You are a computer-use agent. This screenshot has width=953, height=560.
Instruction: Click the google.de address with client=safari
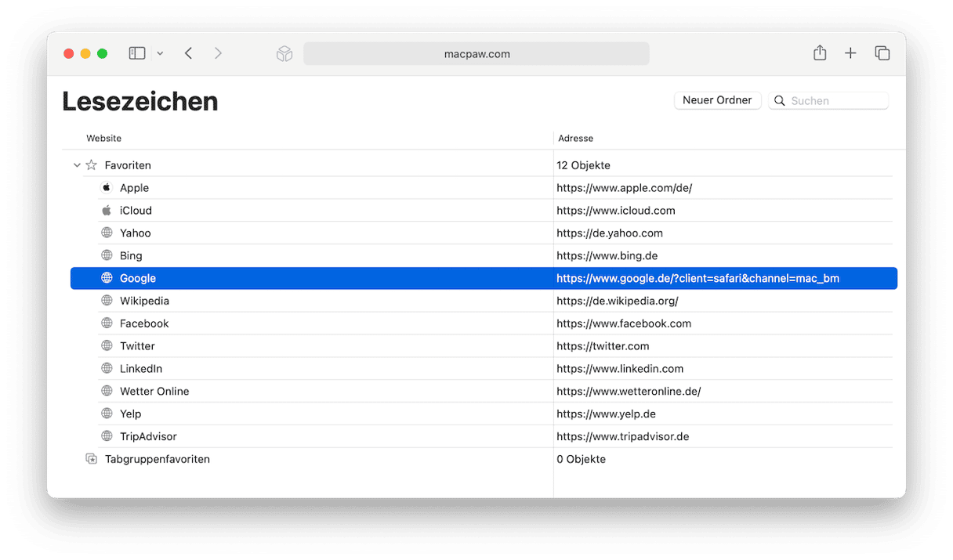point(698,278)
